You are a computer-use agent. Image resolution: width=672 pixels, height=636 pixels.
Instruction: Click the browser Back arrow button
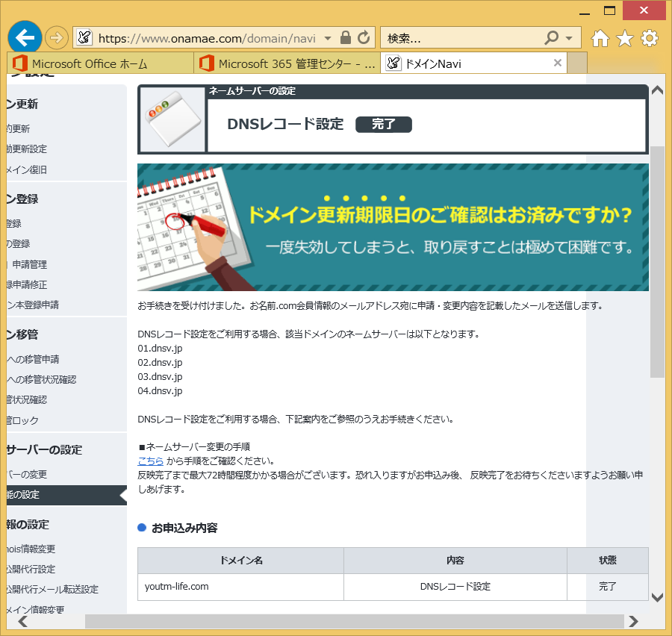pyautogui.click(x=25, y=38)
